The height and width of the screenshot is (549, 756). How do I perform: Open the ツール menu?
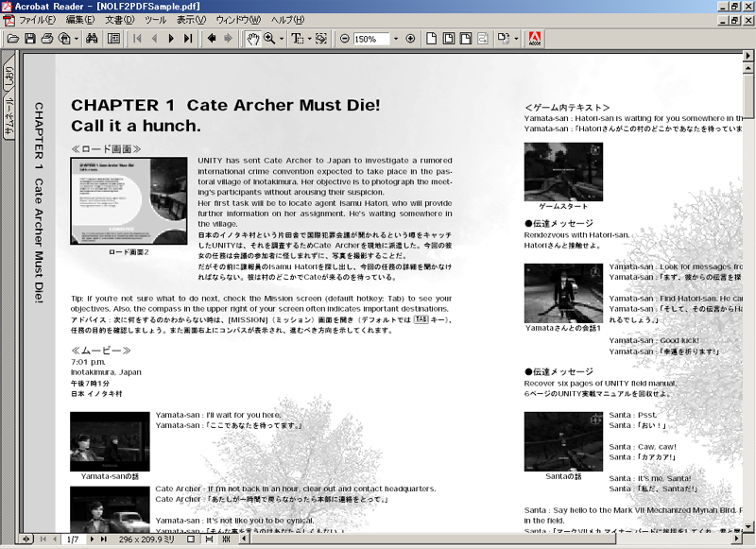(x=155, y=20)
